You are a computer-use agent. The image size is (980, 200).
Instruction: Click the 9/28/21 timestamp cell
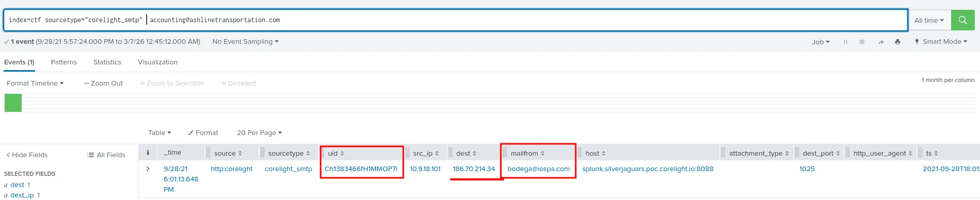tap(181, 179)
